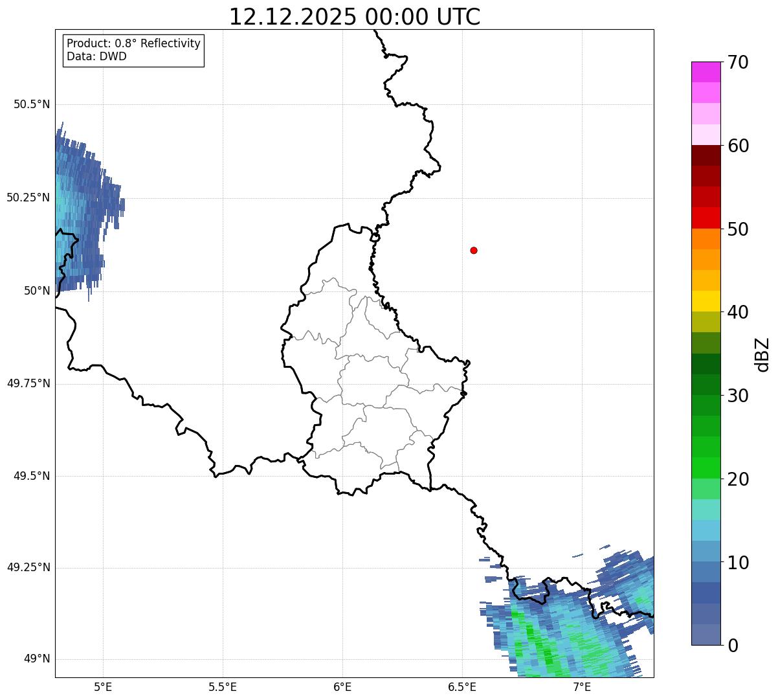The height and width of the screenshot is (700, 778).
Task: Click the colorbar tick label 50
Action: tap(738, 229)
